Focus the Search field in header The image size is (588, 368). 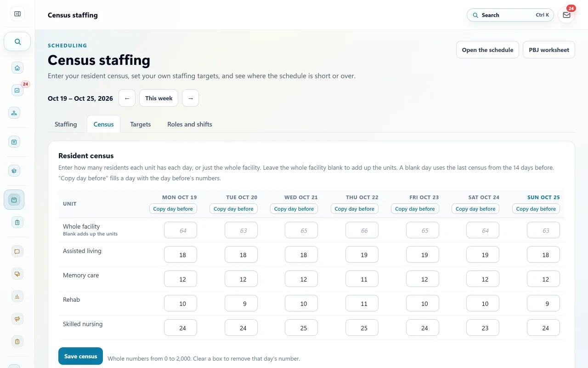(x=510, y=15)
